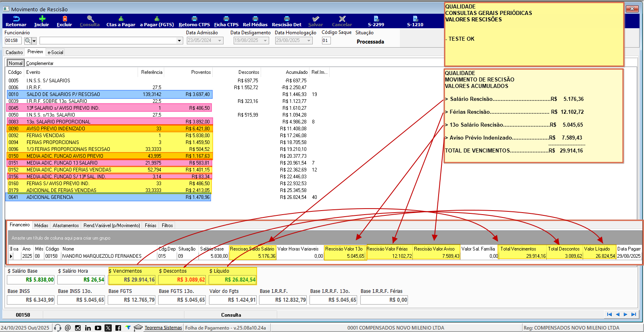This screenshot has height=332, width=644.
Task: Open the YouTube icon in status bar
Action: pyautogui.click(x=98, y=328)
